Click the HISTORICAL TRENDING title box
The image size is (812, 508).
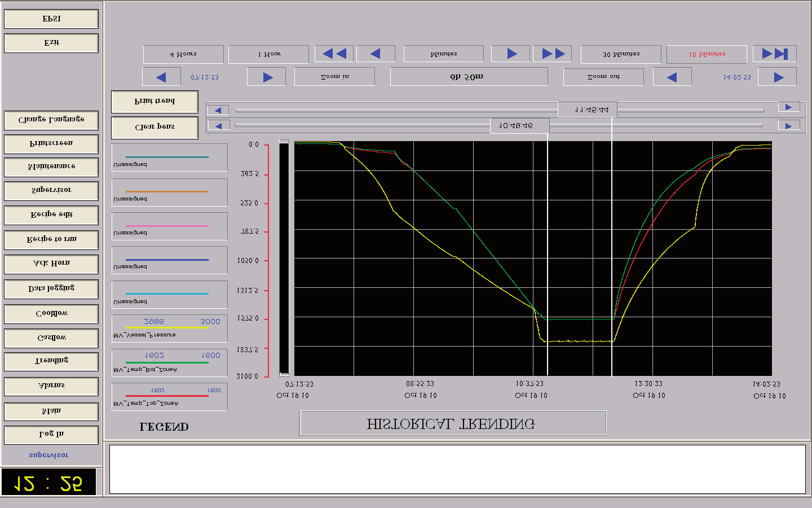coord(453,423)
